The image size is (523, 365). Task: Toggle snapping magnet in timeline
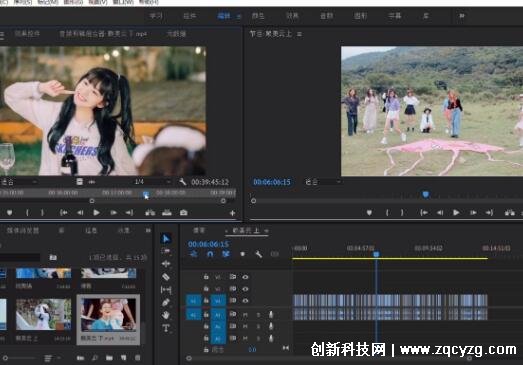click(210, 254)
